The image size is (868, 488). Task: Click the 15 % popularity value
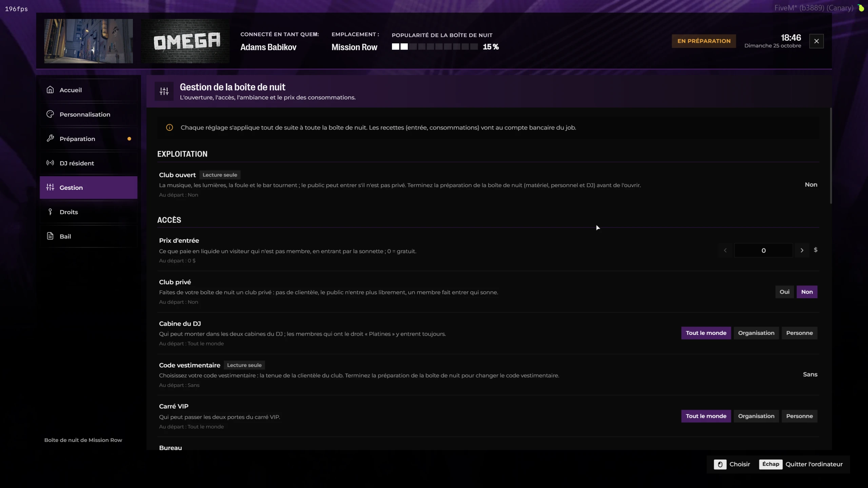tap(491, 47)
